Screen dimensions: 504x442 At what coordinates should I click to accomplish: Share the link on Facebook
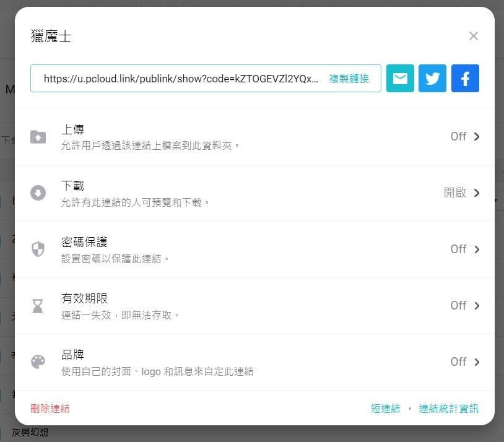(x=465, y=79)
